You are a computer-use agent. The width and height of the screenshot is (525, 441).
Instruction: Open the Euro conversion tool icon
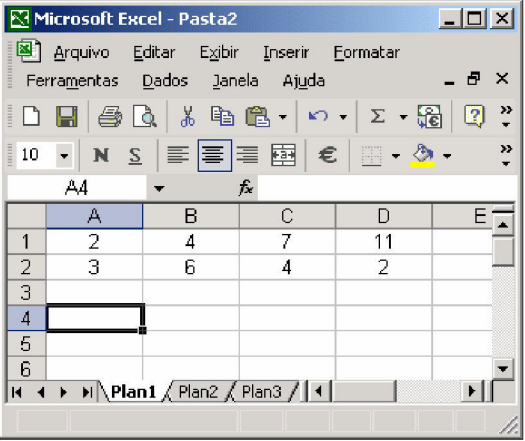pos(430,117)
